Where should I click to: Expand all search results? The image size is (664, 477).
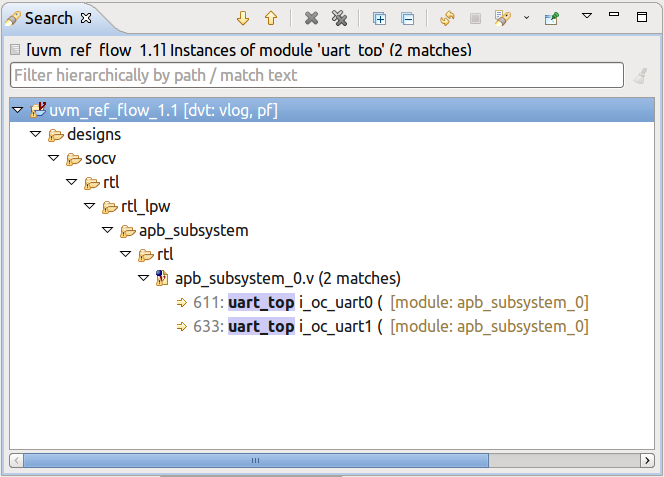[379, 19]
